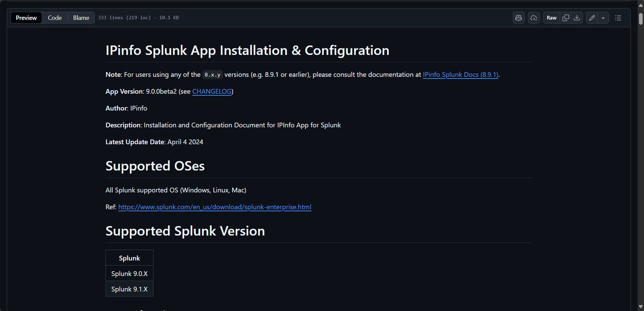Expand the edit options dropdown arrow
This screenshot has width=644, height=311.
pos(604,18)
